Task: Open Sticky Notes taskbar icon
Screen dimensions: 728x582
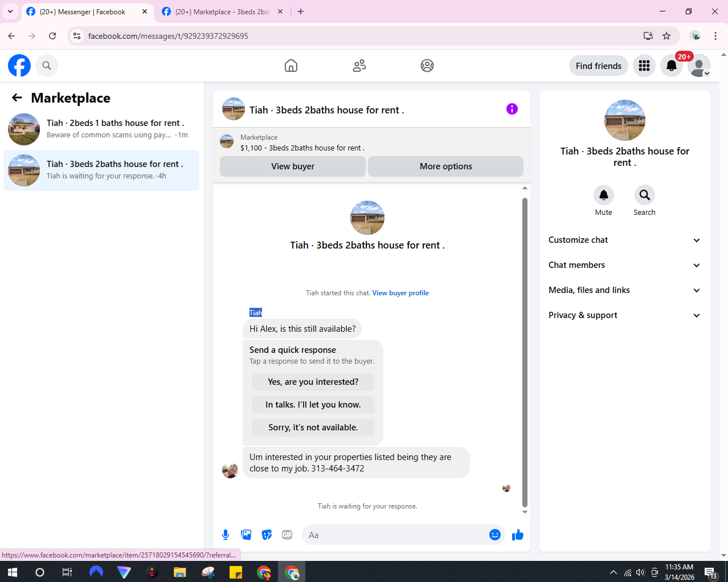Action: click(236, 572)
